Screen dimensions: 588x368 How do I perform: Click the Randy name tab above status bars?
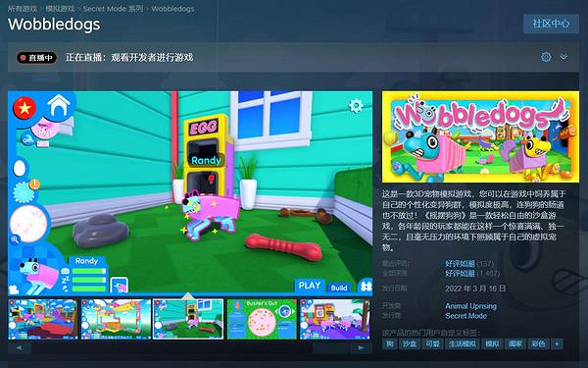pos(86,261)
